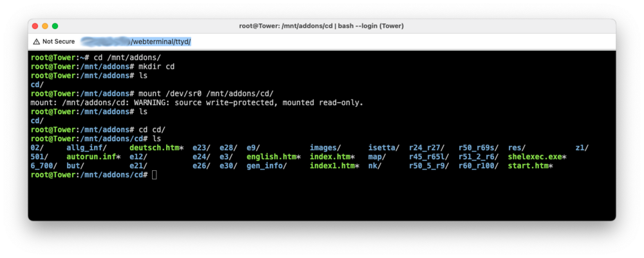Click the "r24_r27/" directory entry
Screen dimensions: 644x258
coord(427,148)
